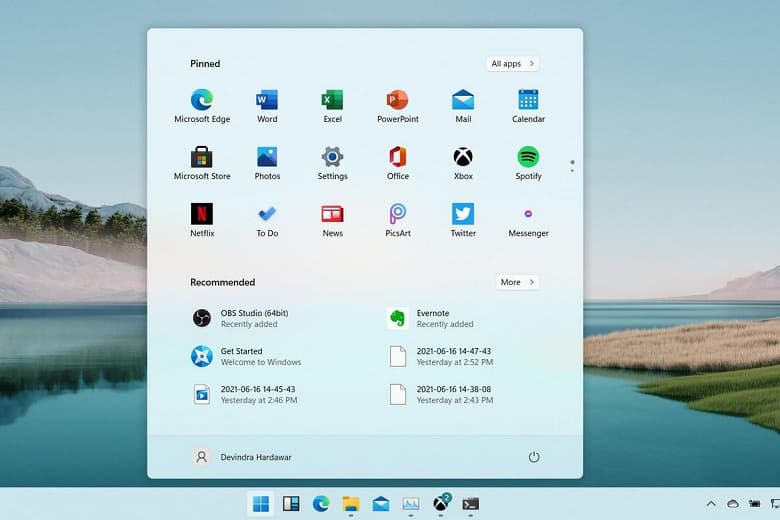Viewport: 780px width, 520px height.
Task: Open the pinned Messenger app
Action: 528,220
